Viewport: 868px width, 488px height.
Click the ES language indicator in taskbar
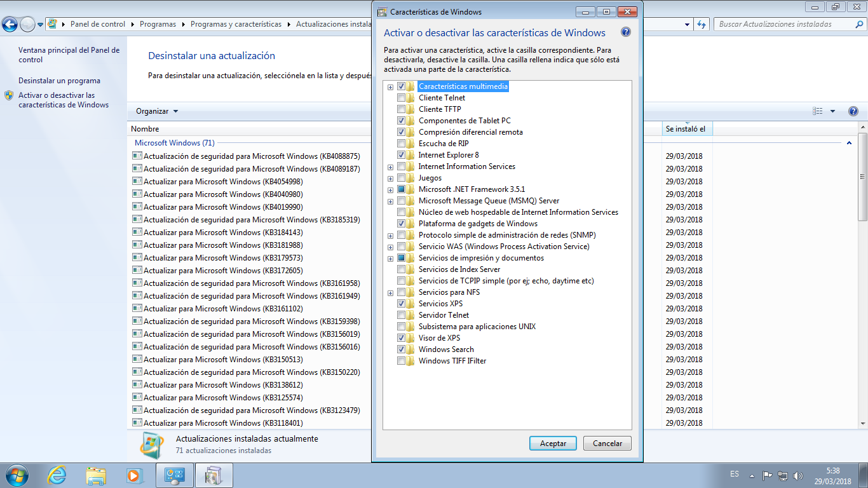pyautogui.click(x=735, y=474)
